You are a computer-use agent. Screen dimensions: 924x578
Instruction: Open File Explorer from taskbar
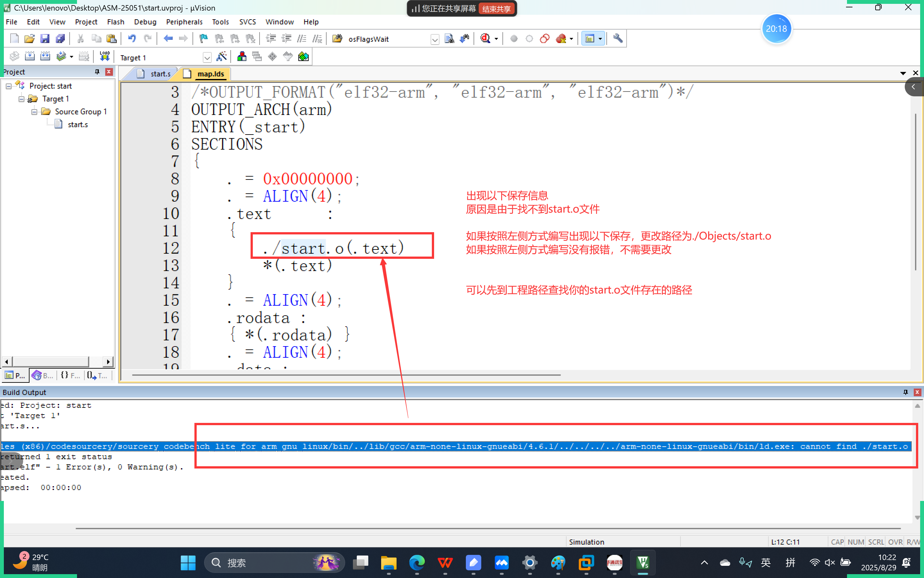389,563
